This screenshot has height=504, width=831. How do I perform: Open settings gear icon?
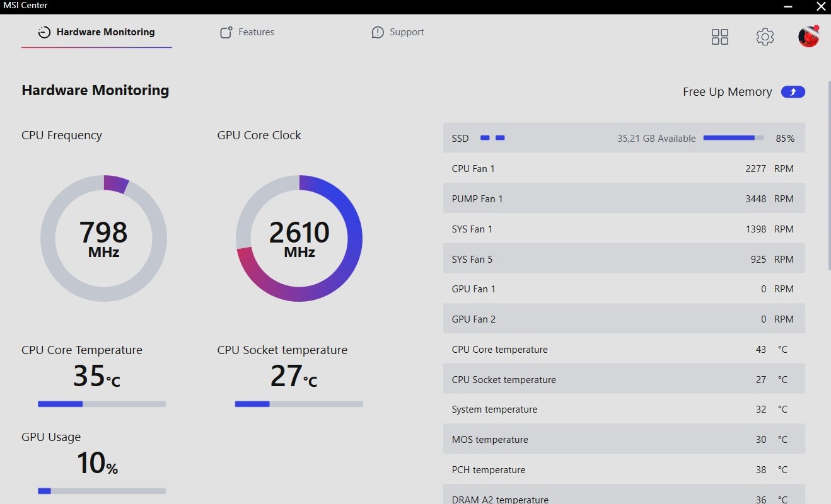click(x=765, y=37)
